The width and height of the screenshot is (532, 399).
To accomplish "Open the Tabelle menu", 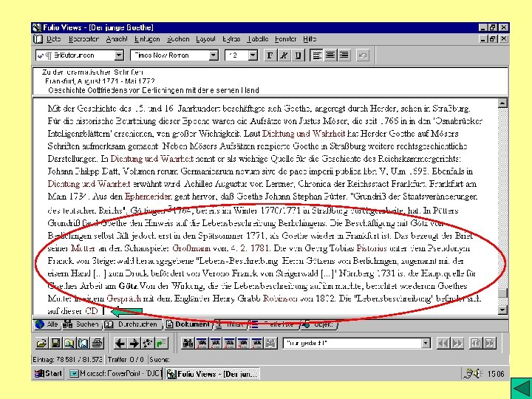I will pyautogui.click(x=258, y=39).
